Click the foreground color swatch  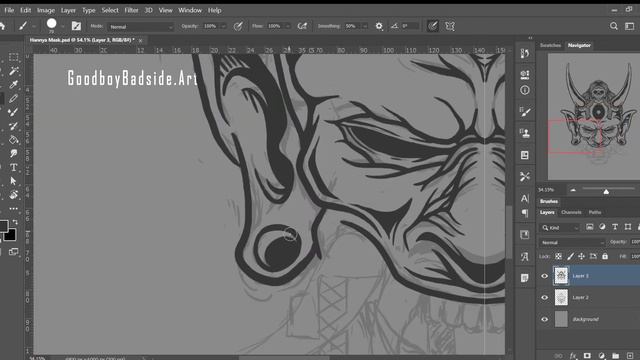3,226
